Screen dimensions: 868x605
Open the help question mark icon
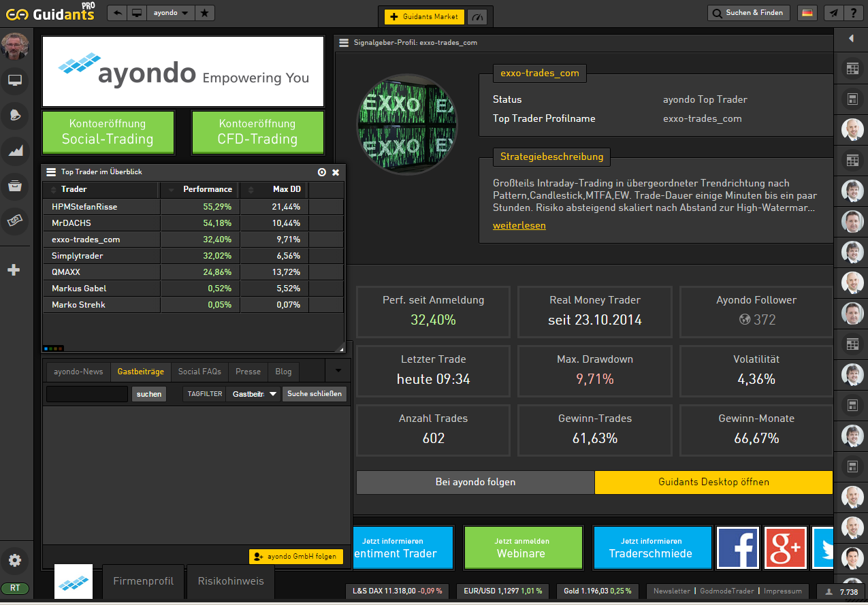click(x=853, y=13)
